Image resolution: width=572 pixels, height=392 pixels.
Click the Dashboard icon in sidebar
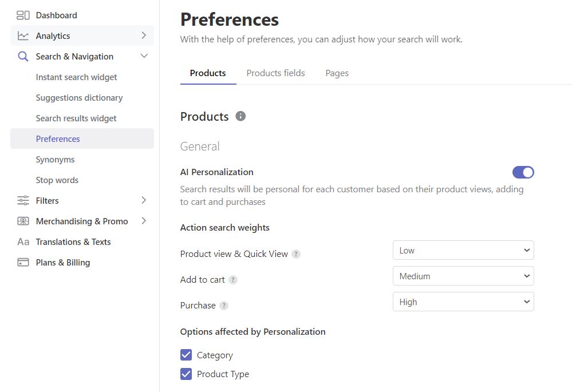click(23, 15)
